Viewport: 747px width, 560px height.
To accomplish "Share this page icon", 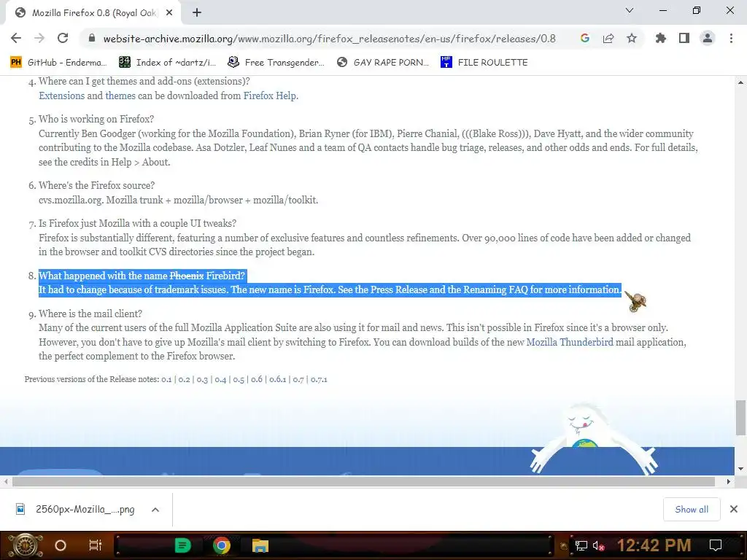I will (x=608, y=38).
